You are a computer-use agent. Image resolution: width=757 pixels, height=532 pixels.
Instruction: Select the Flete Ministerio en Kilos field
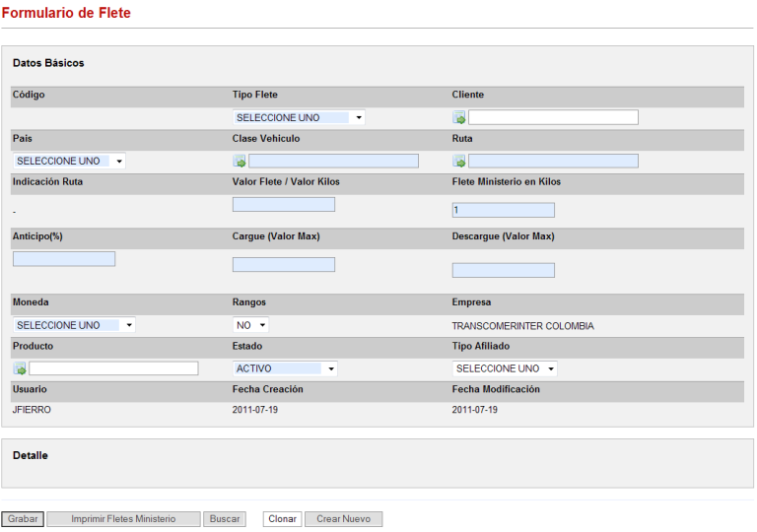click(504, 210)
